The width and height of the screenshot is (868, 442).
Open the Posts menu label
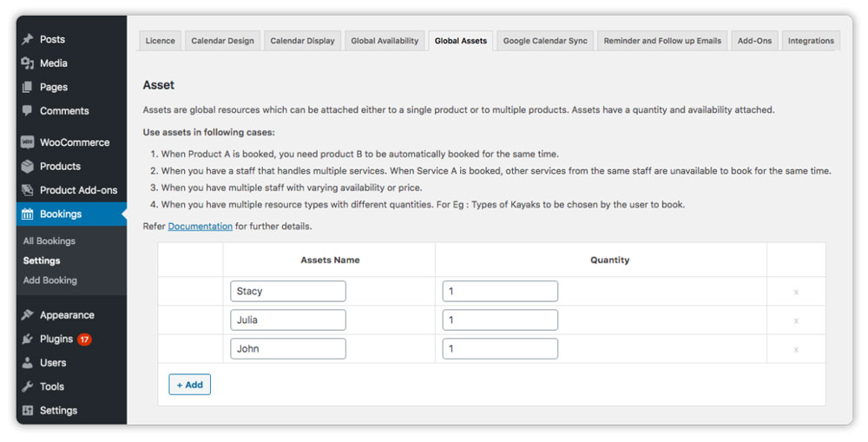coord(52,39)
